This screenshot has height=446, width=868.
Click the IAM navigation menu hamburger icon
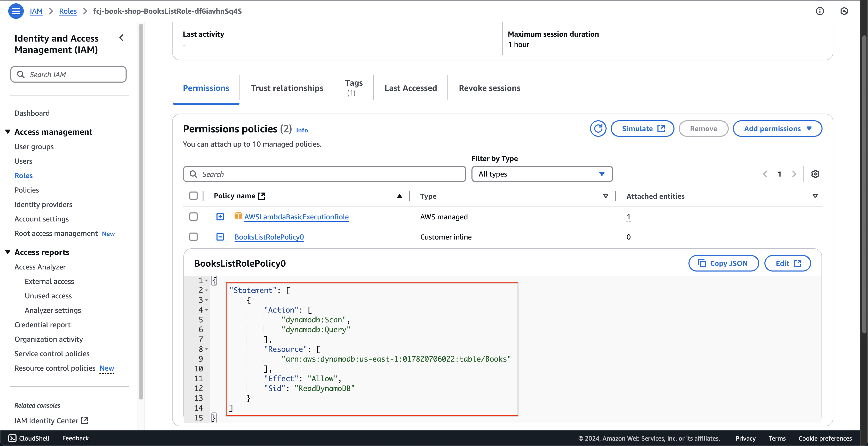(17, 11)
